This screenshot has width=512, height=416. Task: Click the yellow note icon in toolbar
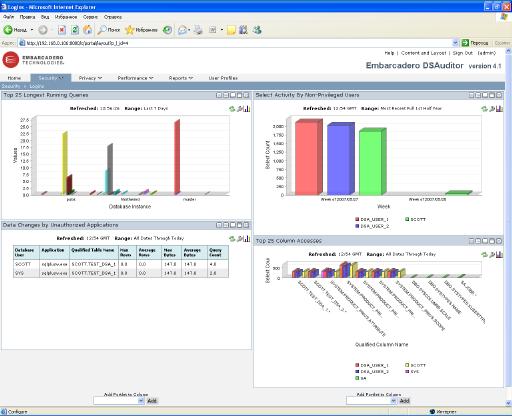coord(231,30)
